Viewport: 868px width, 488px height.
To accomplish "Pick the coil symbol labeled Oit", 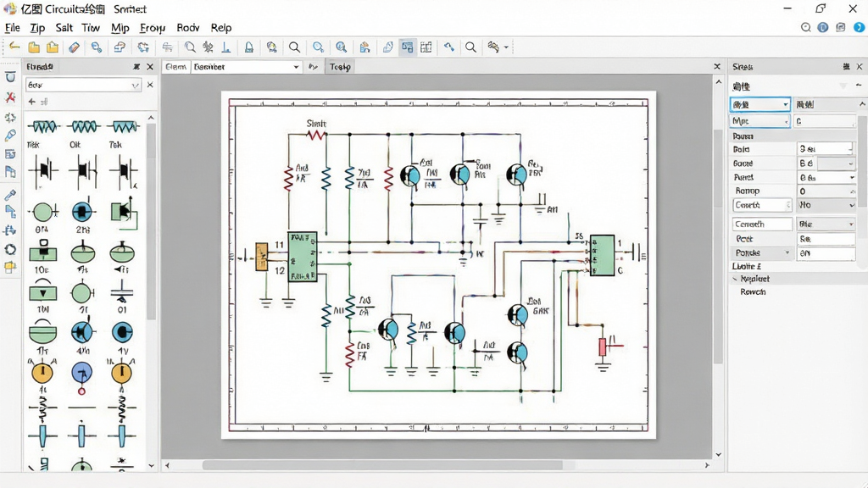I will tap(84, 128).
